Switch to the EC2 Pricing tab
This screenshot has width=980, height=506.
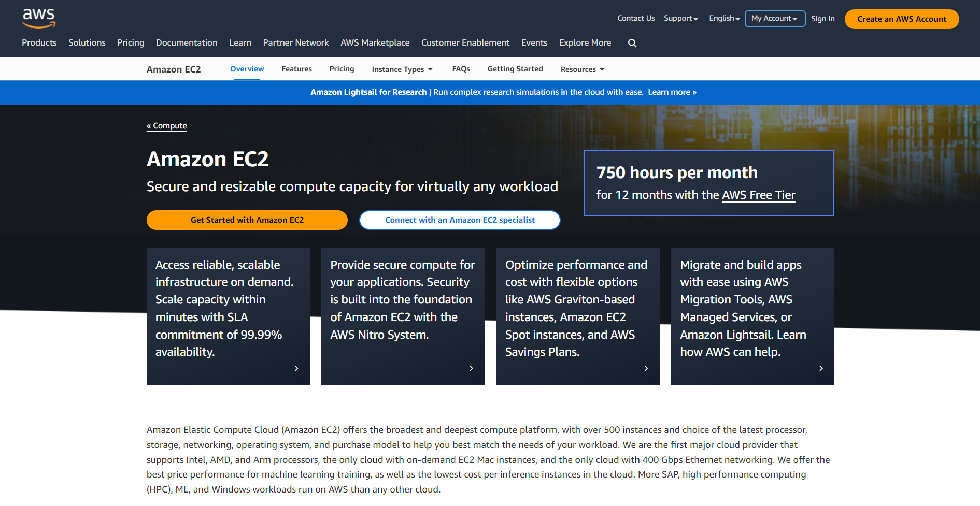pos(342,69)
